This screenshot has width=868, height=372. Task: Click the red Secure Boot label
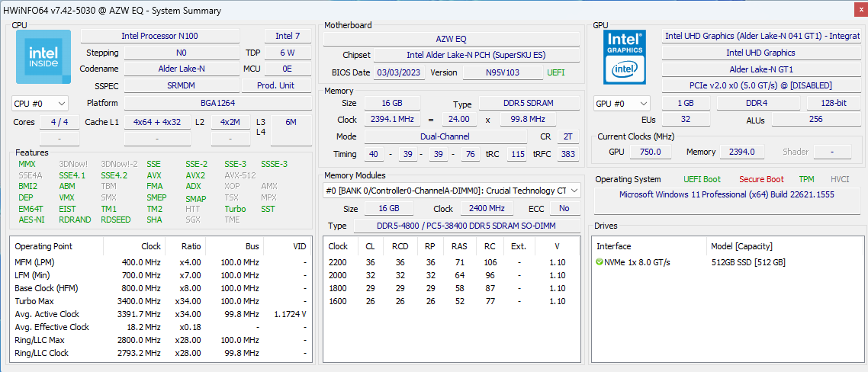pos(761,179)
